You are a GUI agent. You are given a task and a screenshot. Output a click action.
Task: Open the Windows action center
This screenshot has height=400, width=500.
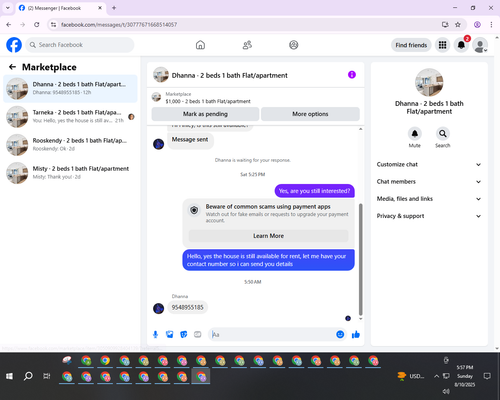487,376
